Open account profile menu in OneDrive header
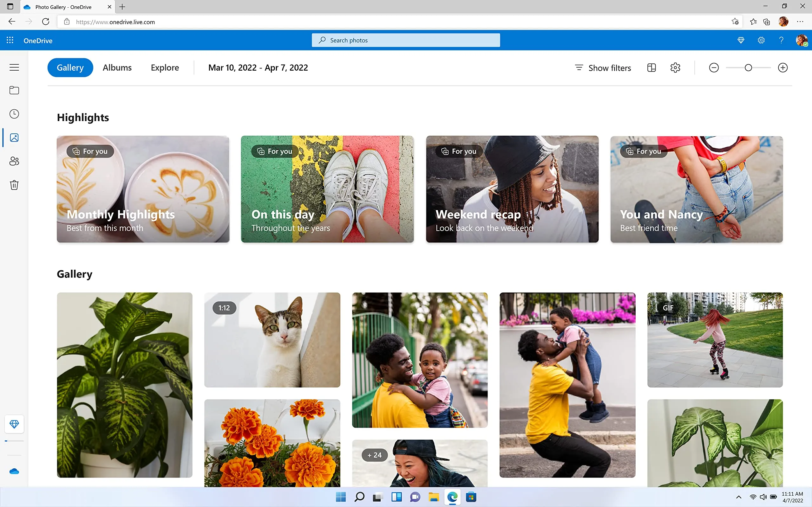The width and height of the screenshot is (812, 507). [x=801, y=40]
